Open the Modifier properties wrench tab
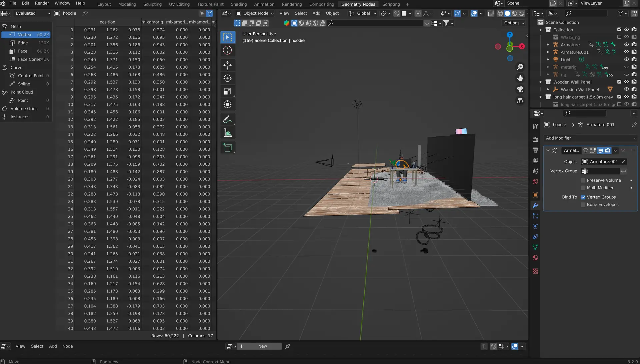640x364 pixels. [535, 205]
